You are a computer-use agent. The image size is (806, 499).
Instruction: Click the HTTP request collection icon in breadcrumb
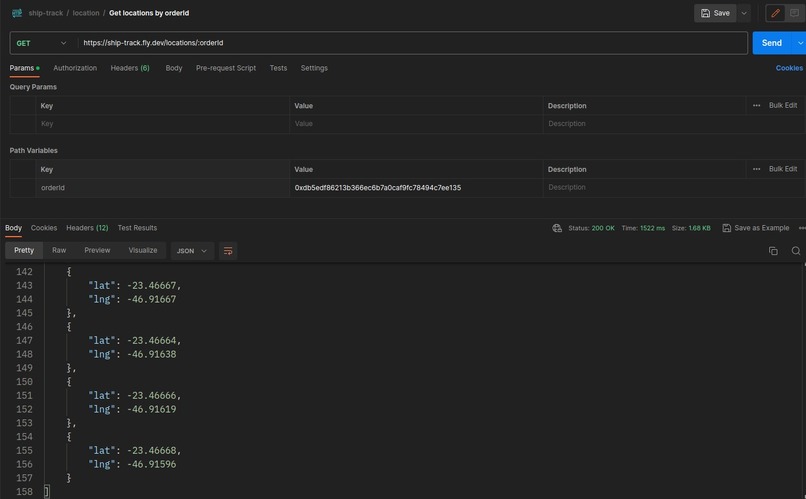[x=17, y=13]
